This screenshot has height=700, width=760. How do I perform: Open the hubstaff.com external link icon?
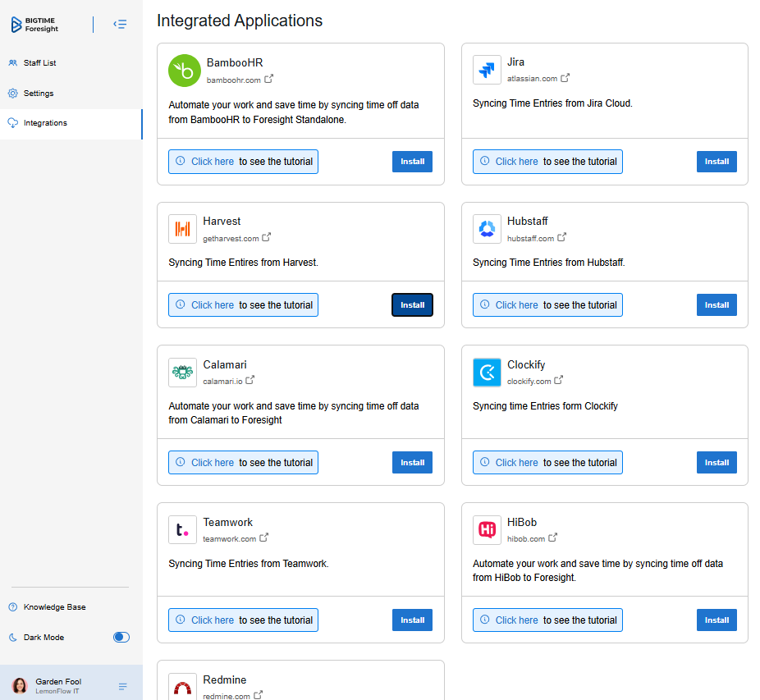561,237
